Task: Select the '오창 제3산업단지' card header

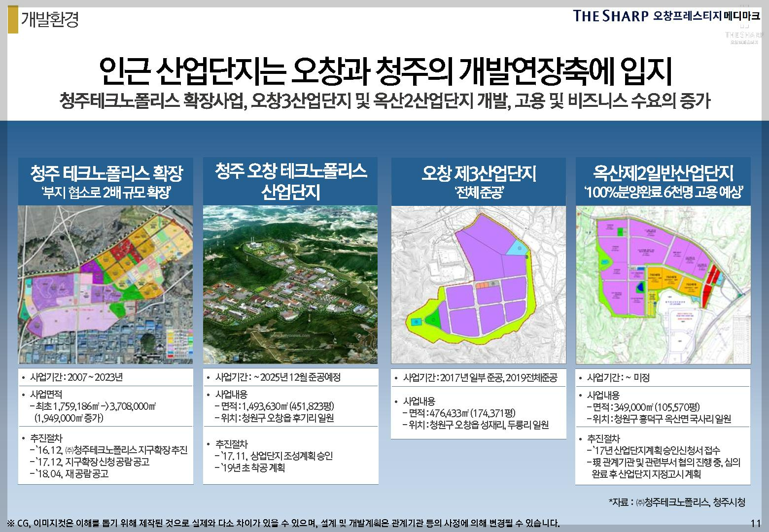Action: (x=478, y=181)
